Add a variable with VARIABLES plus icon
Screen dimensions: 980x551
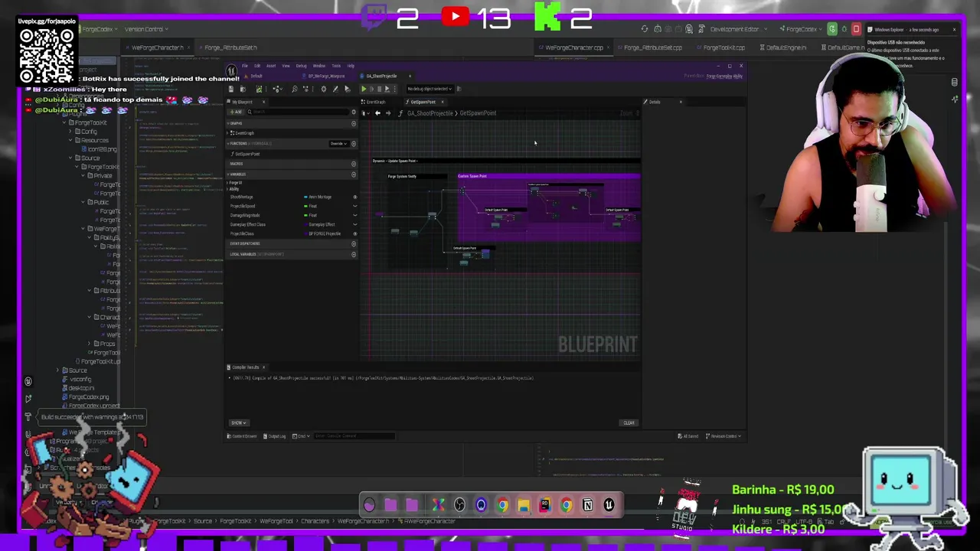354,174
